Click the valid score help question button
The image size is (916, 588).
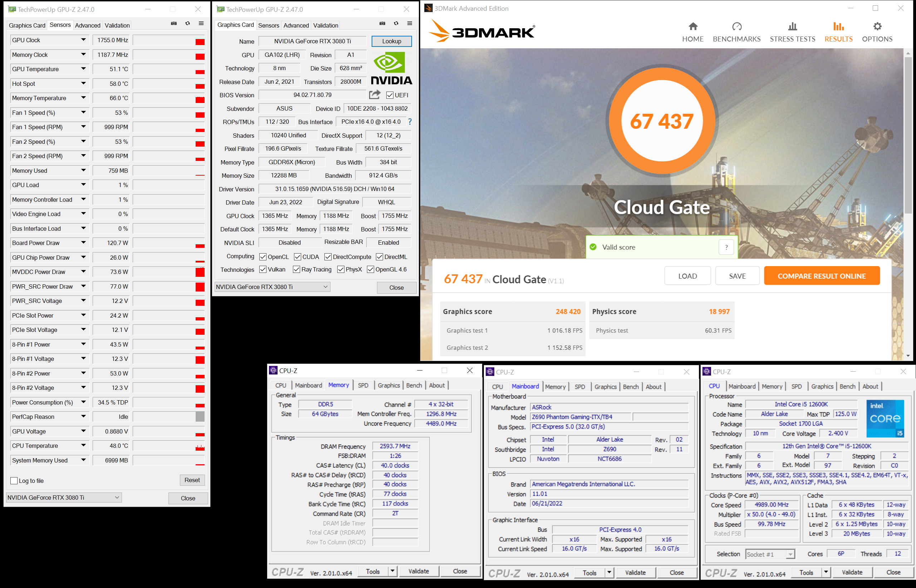pos(726,247)
